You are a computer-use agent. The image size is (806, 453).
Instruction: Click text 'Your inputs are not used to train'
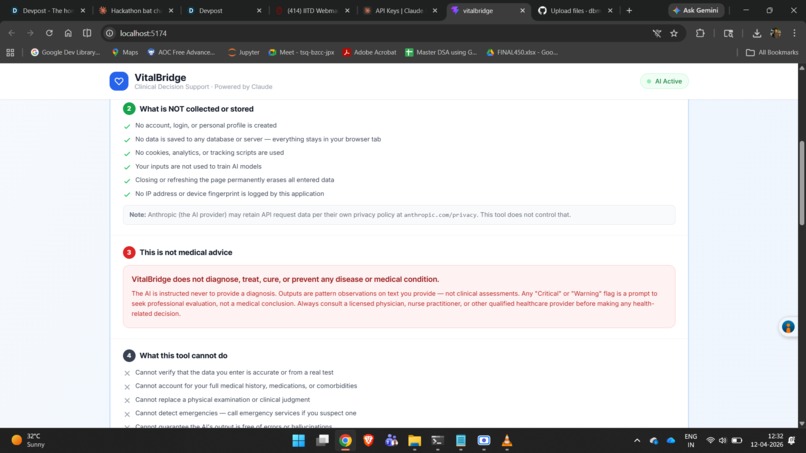click(x=198, y=167)
